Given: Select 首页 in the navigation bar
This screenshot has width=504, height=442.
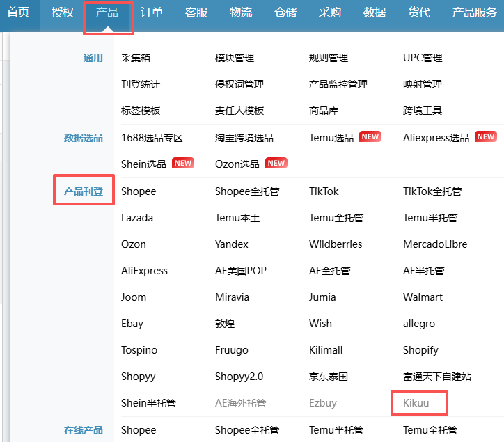Looking at the screenshot, I should [x=18, y=13].
